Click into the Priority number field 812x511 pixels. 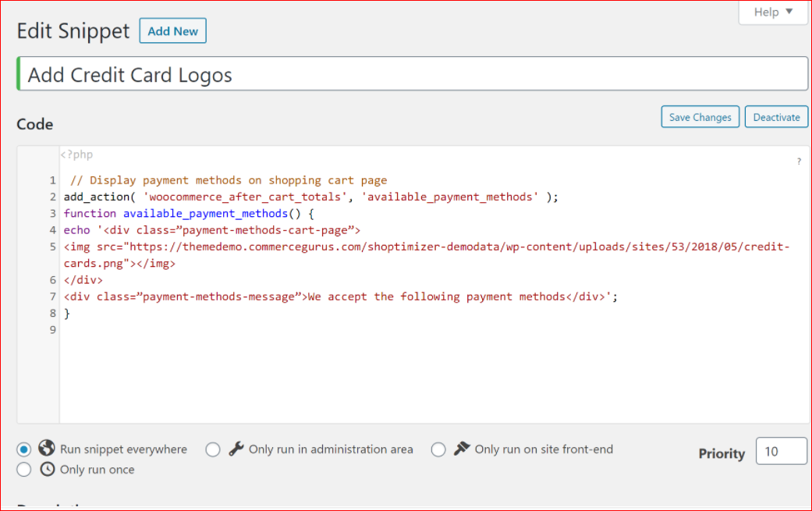781,452
